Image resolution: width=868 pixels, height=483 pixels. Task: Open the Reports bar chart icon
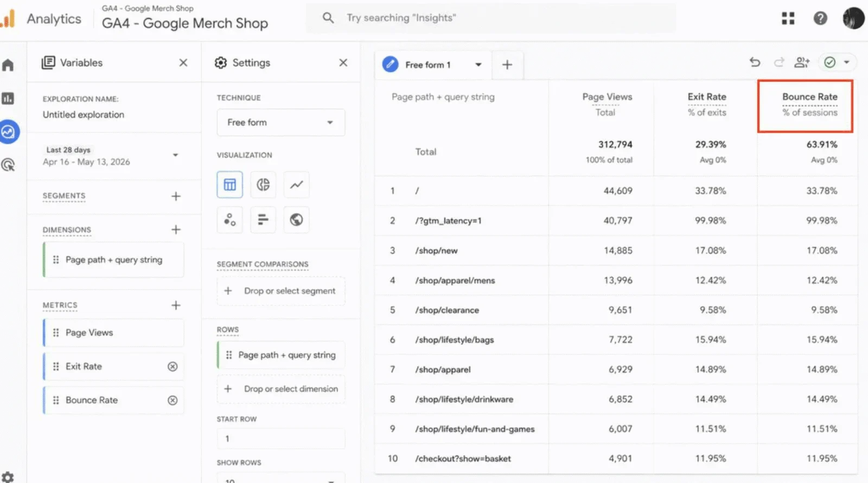point(8,99)
